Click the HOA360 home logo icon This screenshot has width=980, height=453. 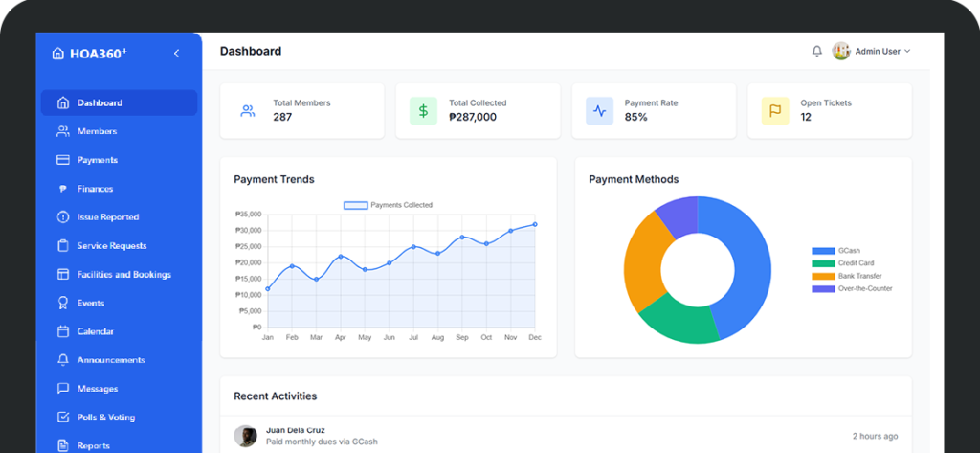coord(58,54)
